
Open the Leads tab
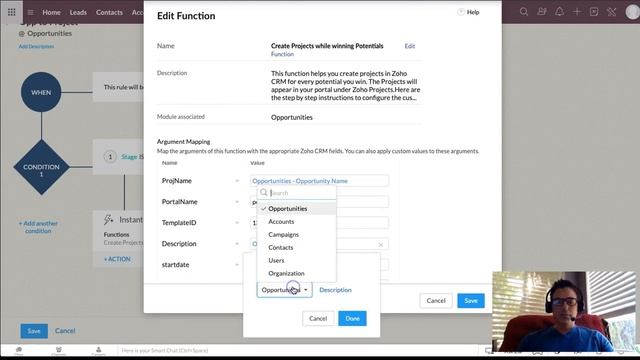point(78,12)
